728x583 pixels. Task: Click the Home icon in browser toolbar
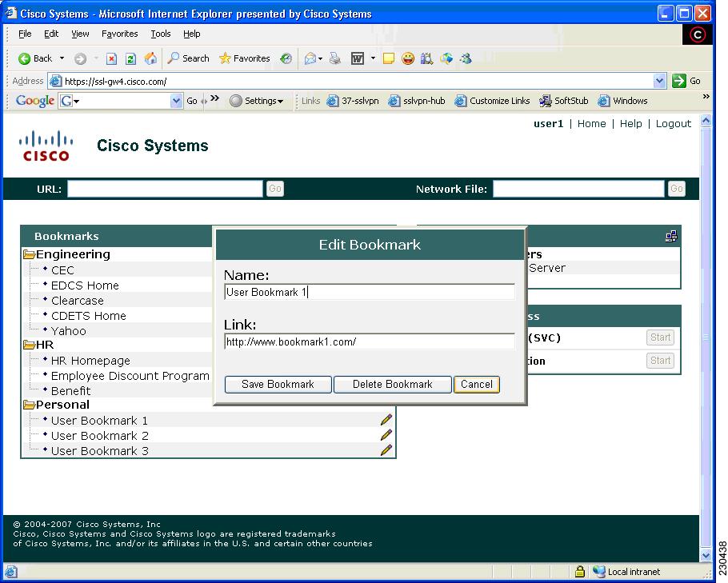point(150,58)
